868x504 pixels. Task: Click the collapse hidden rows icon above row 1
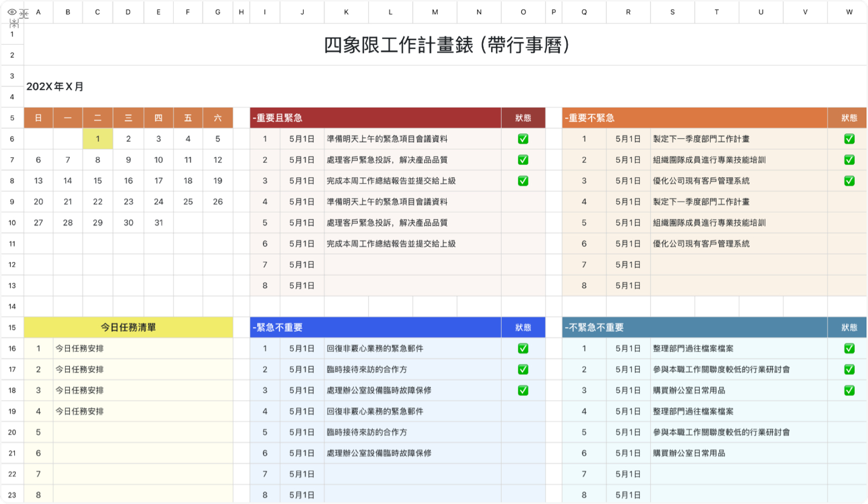(14, 24)
